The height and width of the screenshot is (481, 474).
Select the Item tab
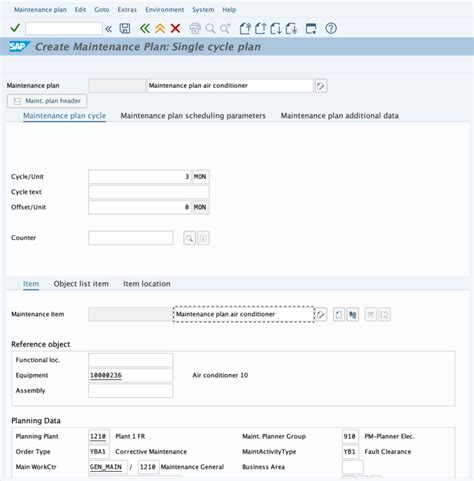31,284
